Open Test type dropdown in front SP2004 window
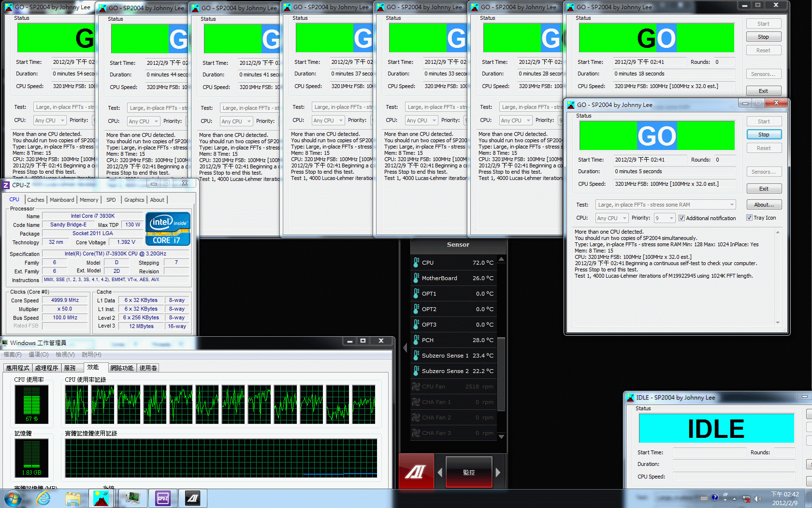 pyautogui.click(x=666, y=205)
